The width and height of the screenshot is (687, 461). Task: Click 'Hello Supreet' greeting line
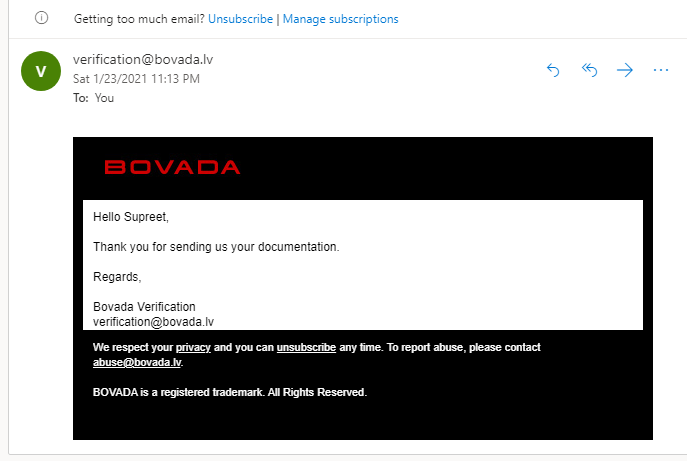[x=131, y=217]
